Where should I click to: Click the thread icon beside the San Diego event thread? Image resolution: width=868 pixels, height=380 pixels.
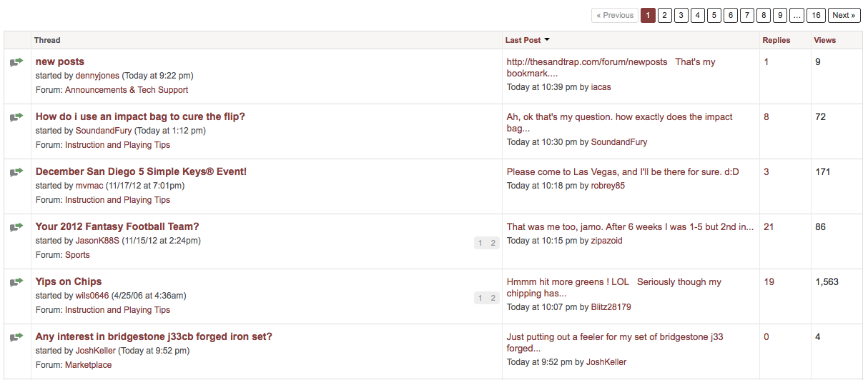[x=16, y=172]
